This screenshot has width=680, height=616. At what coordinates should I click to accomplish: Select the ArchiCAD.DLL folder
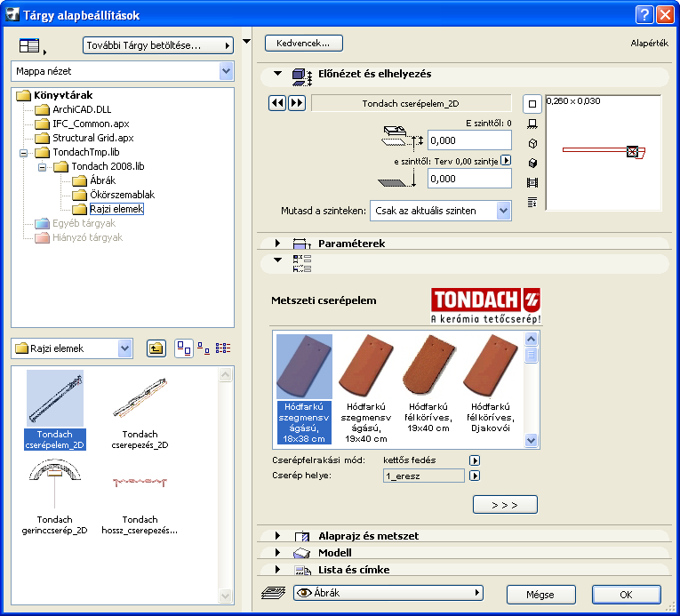(x=73, y=109)
